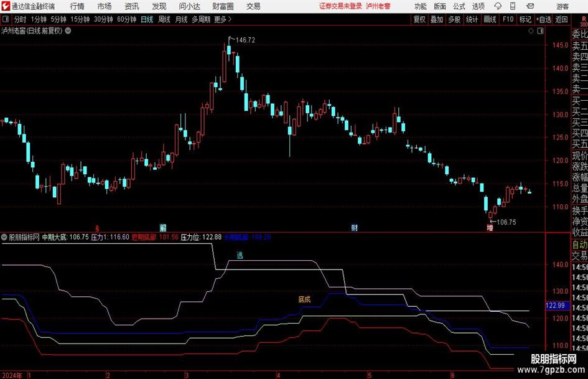
Task: Switch to the 30分钟 period tab
Action: 103,19
